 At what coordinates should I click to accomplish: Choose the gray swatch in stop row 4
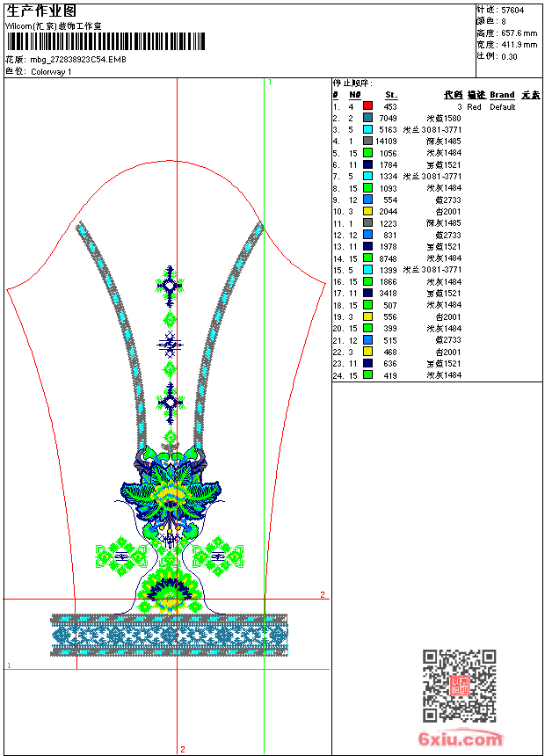(x=367, y=141)
